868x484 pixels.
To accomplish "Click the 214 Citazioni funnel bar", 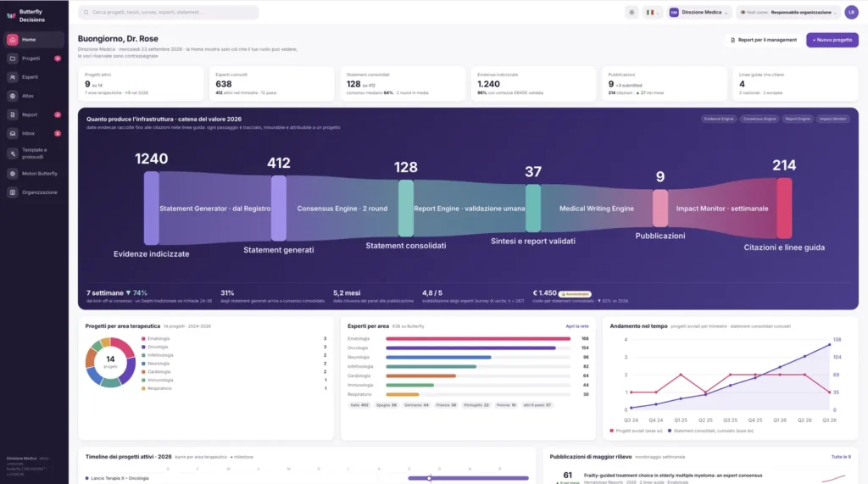I will pyautogui.click(x=784, y=209).
